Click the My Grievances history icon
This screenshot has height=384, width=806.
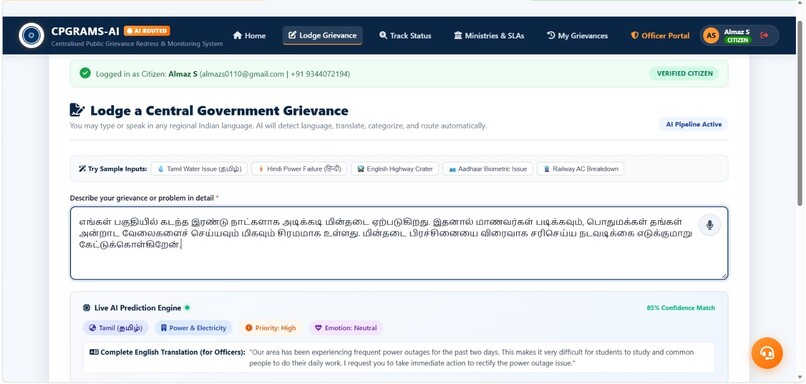pos(551,35)
